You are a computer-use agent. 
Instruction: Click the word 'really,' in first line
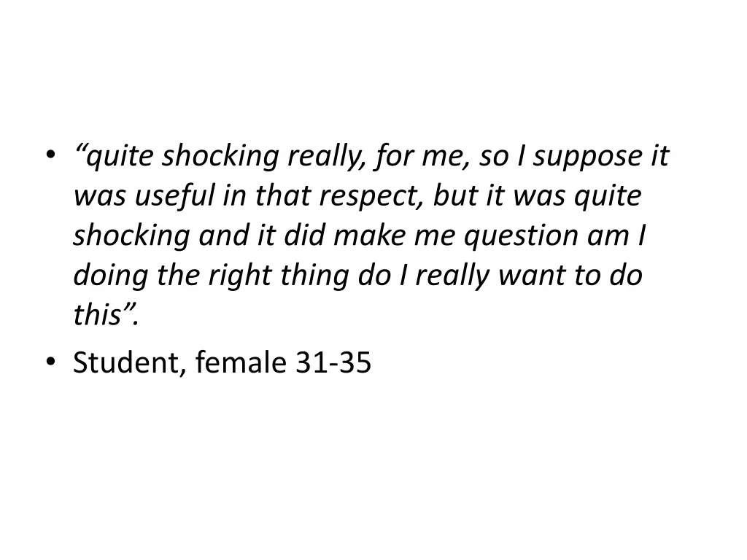(x=328, y=156)
